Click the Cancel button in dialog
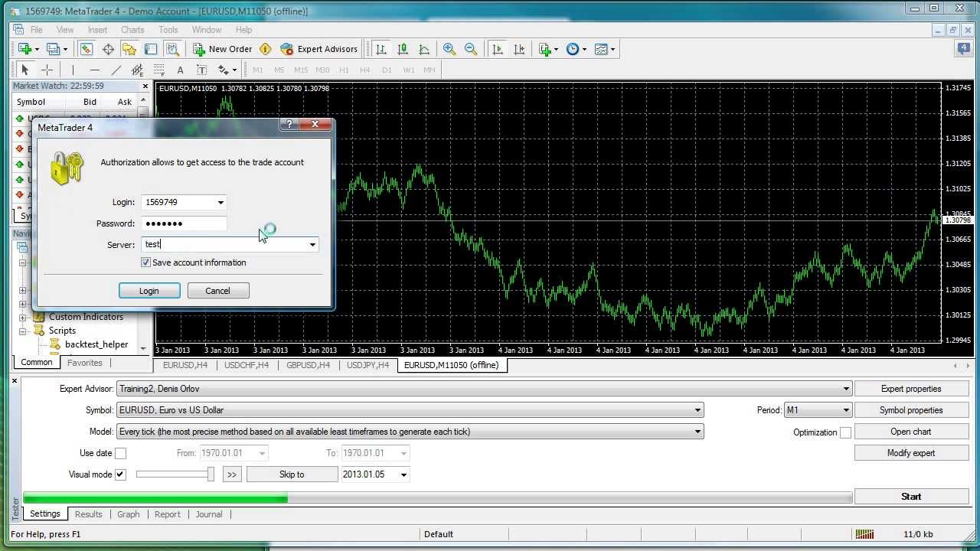Viewport: 980px width, 551px height. pos(217,291)
